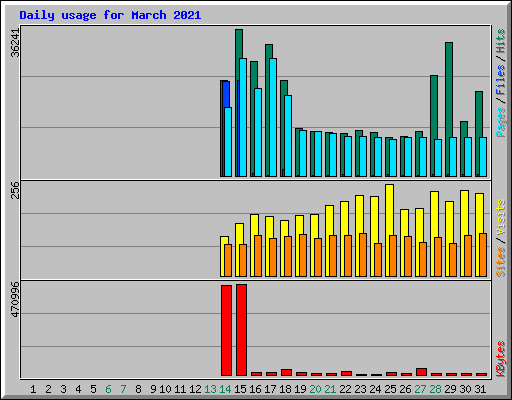Select the orange Sites bar for day 23

click(x=363, y=255)
